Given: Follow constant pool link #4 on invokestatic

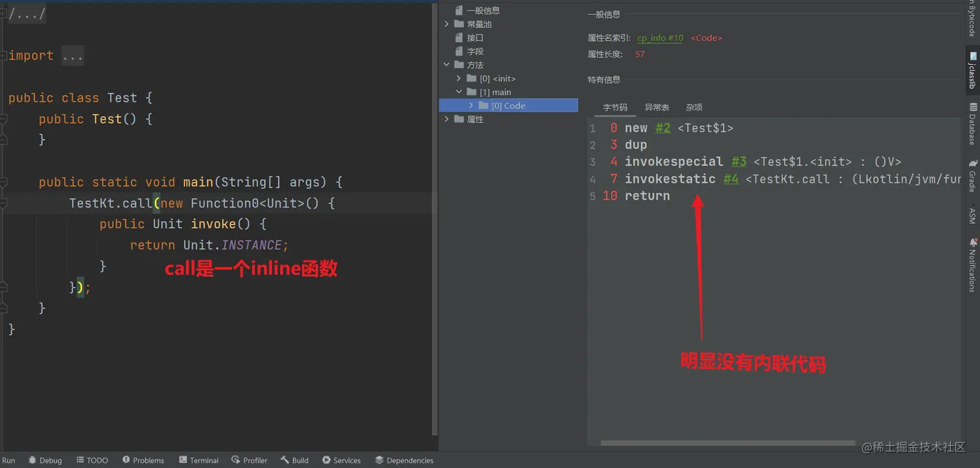Looking at the screenshot, I should pos(731,179).
